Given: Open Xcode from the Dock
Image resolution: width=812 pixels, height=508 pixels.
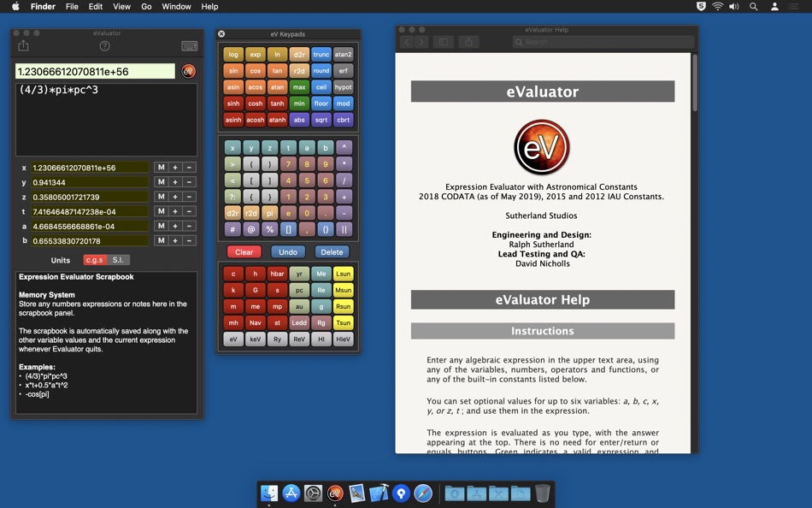Looking at the screenshot, I should pyautogui.click(x=379, y=493).
